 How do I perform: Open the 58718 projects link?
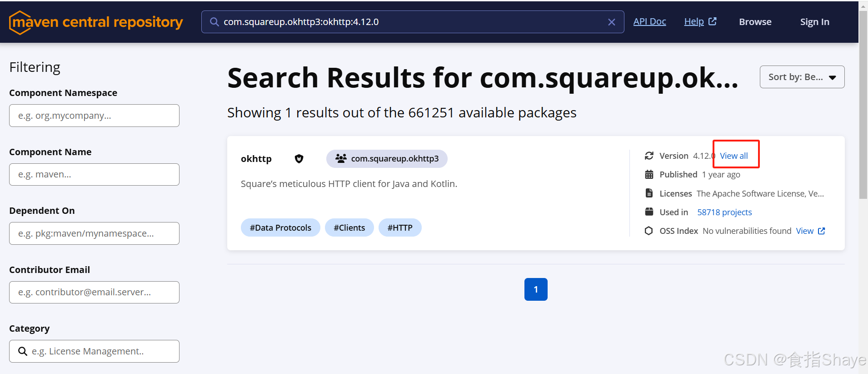[724, 212]
